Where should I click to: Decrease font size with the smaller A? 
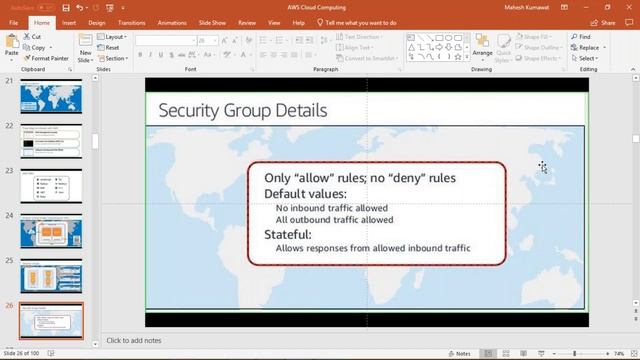click(x=235, y=40)
